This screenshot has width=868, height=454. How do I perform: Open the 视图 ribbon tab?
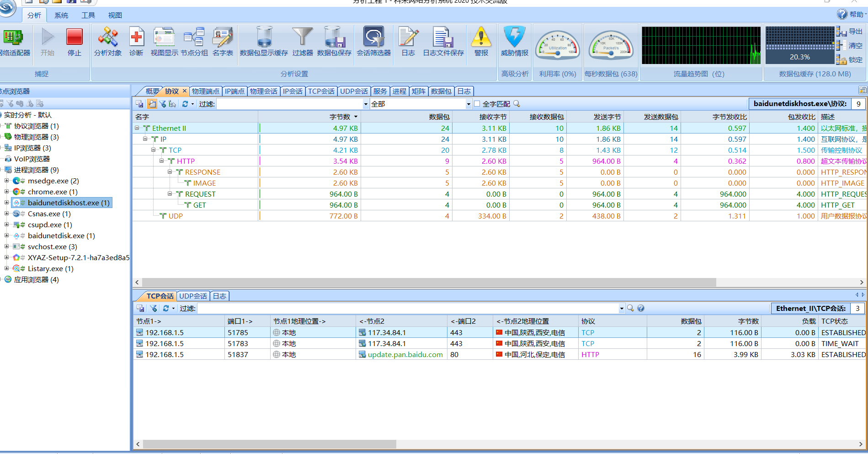tap(115, 15)
